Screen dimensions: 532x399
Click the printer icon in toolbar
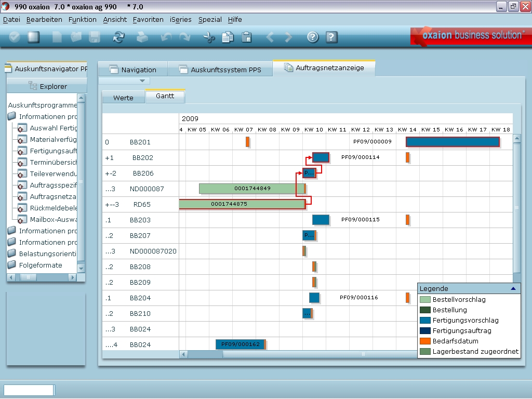pyautogui.click(x=142, y=37)
